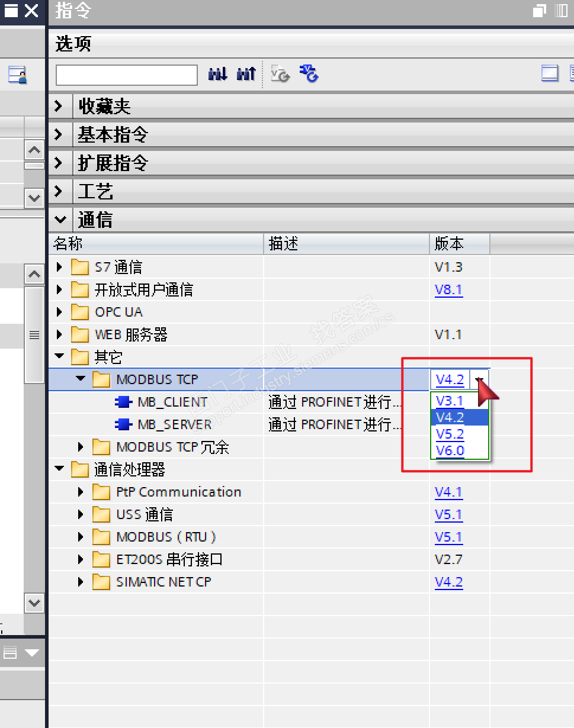Click the left panel top scroll-up arrow

34,150
